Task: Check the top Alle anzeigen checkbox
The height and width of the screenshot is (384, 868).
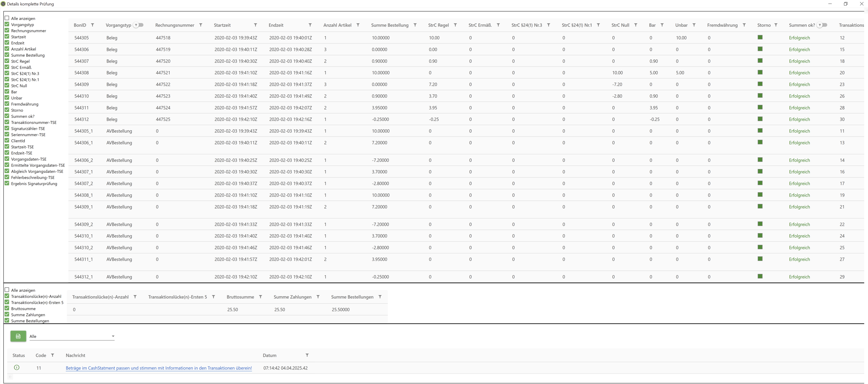Action: (7, 18)
